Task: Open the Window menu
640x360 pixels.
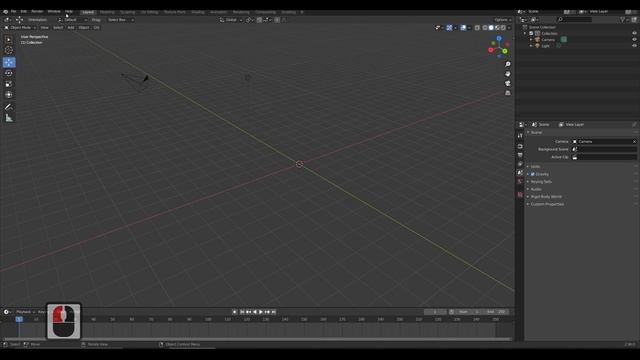Action: coord(54,12)
